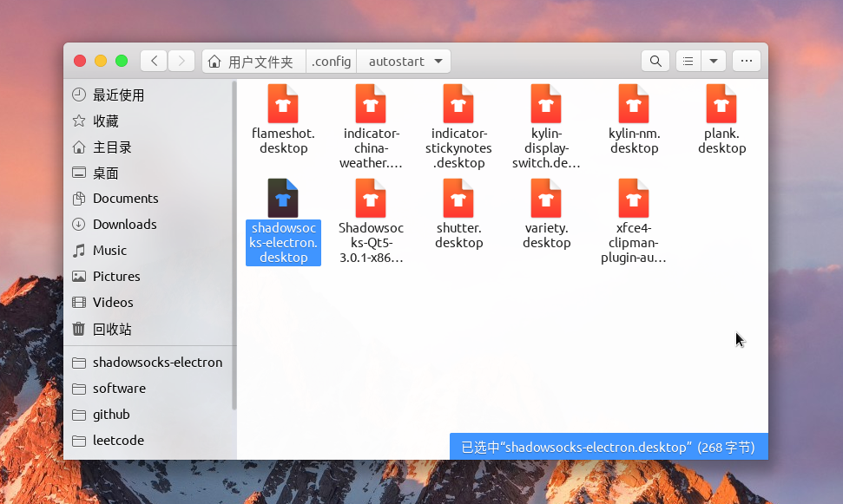The width and height of the screenshot is (843, 504).
Task: Click the search magnifier icon
Action: pyautogui.click(x=655, y=61)
